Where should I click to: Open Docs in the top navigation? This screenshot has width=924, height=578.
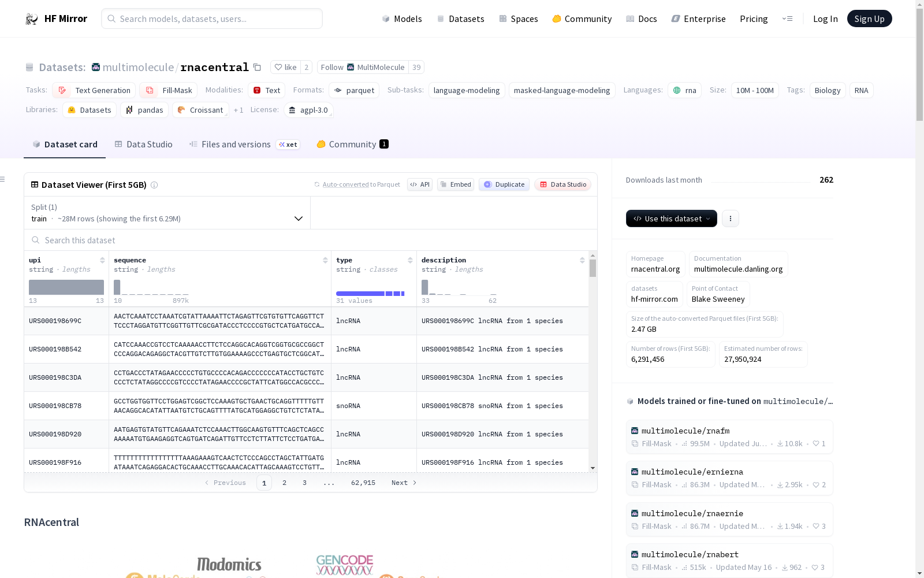[642, 18]
